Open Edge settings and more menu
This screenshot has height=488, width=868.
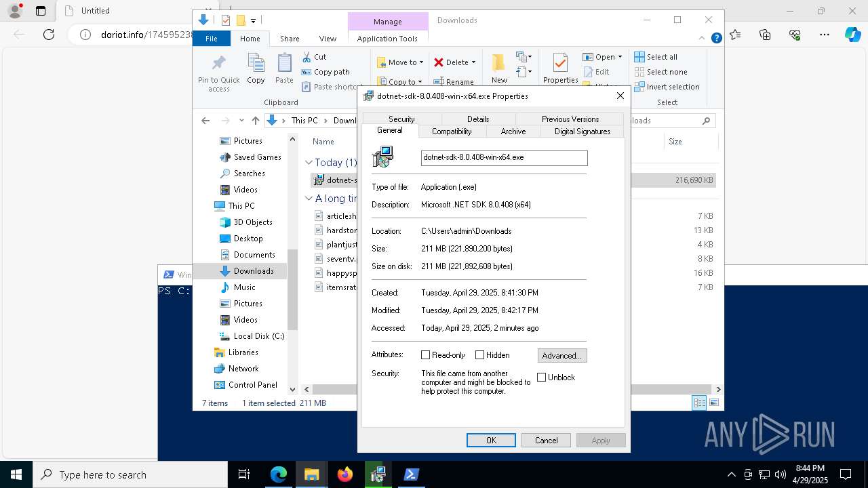click(x=825, y=35)
